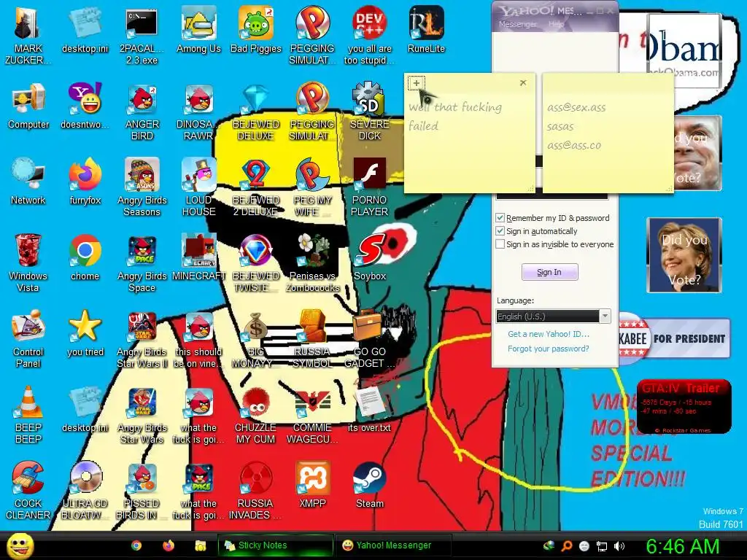Screen dimensions: 747x560
Task: Select the 'you tried' star icon
Action: [85, 333]
